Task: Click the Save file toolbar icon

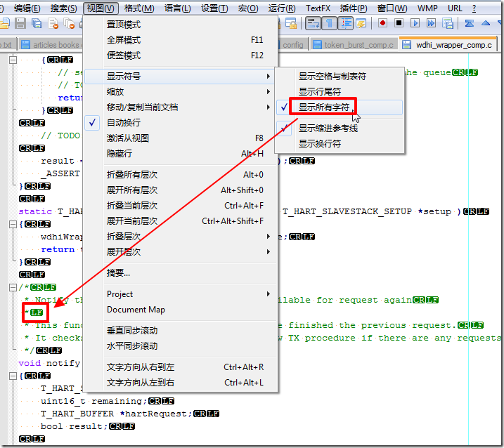Action: [20, 23]
